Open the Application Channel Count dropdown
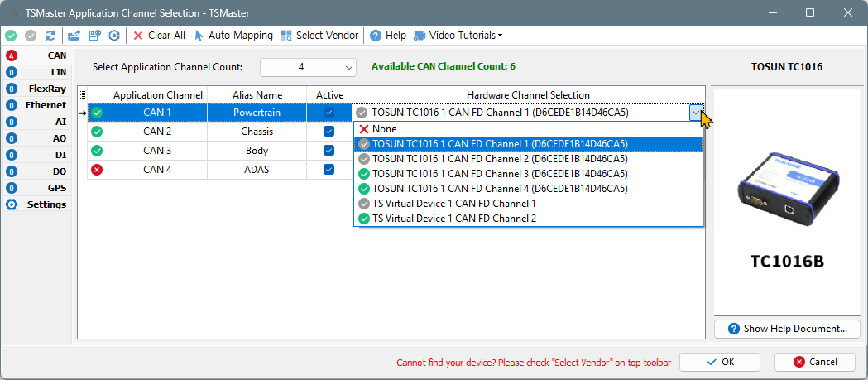Viewport: 868px width, 380px height. tap(308, 67)
